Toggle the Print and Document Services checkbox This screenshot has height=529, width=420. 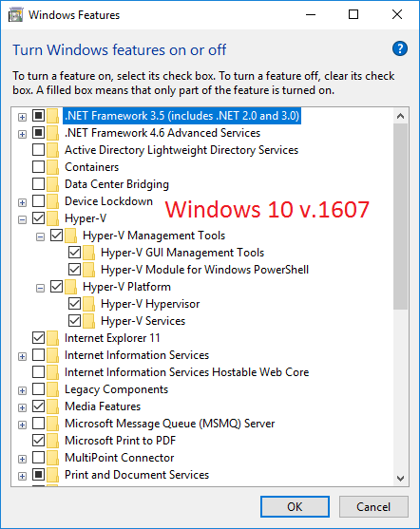pos(39,474)
